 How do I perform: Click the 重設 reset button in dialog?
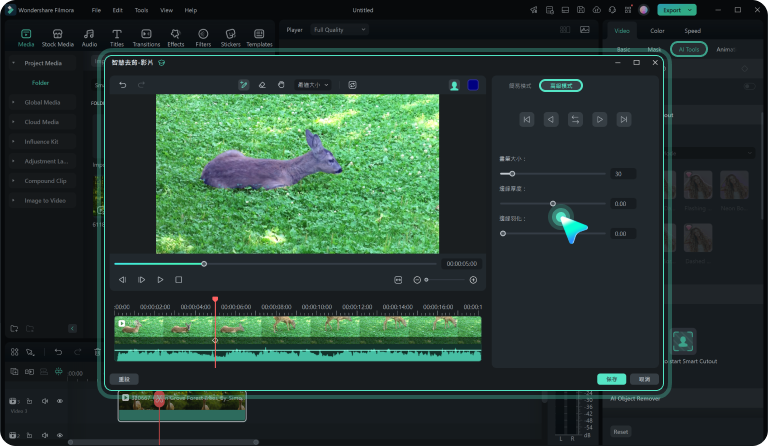tap(124, 379)
